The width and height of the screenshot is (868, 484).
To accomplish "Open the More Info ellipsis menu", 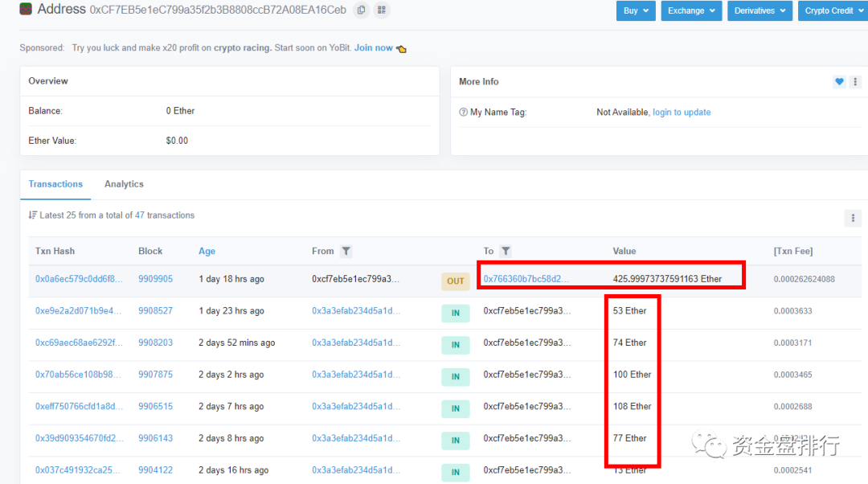I will (x=855, y=81).
